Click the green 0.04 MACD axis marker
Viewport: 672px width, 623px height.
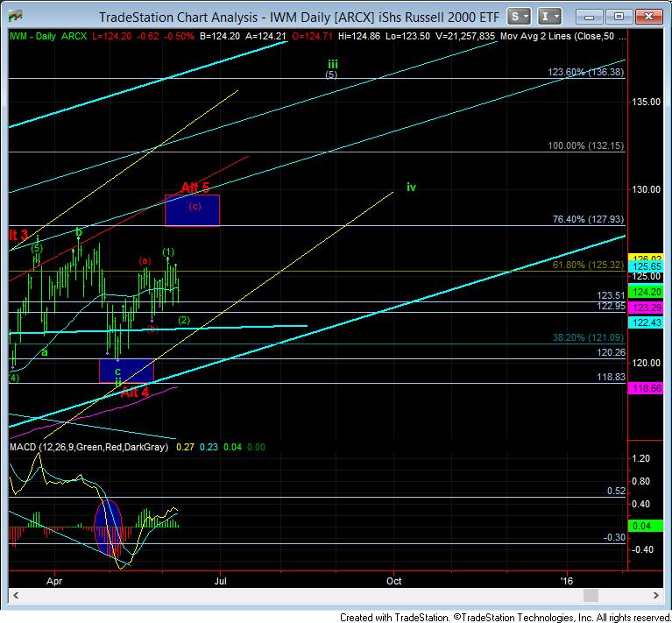(646, 526)
